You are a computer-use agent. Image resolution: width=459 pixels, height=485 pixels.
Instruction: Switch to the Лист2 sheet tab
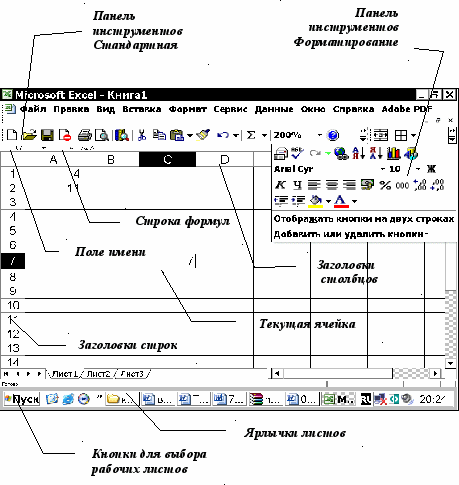tap(98, 374)
